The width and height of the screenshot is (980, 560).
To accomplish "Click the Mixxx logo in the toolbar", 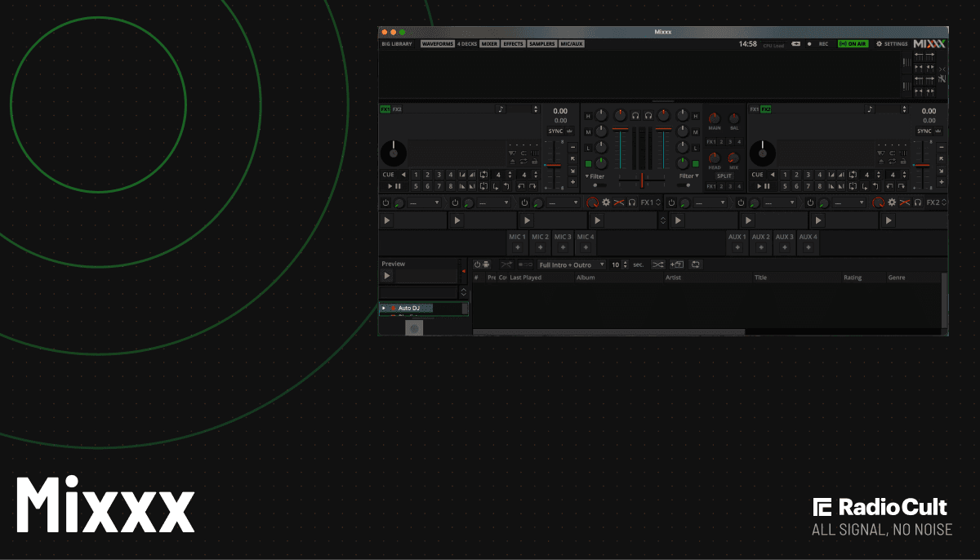I will tap(929, 44).
